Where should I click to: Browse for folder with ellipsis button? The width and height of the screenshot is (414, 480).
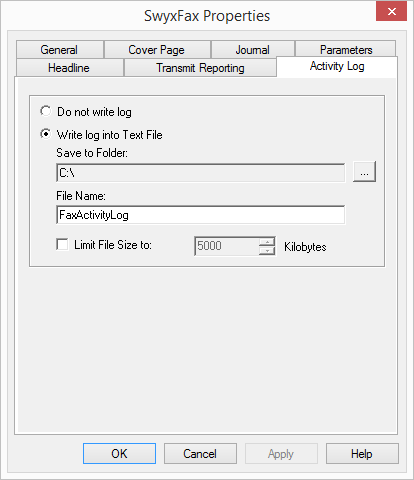pyautogui.click(x=364, y=172)
